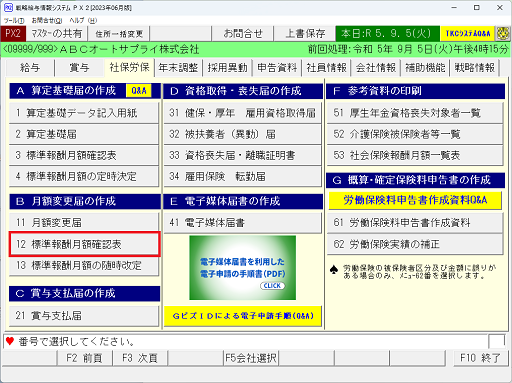Select 62 労働保険実績の補正
The height and width of the screenshot is (383, 512).
[x=414, y=244]
